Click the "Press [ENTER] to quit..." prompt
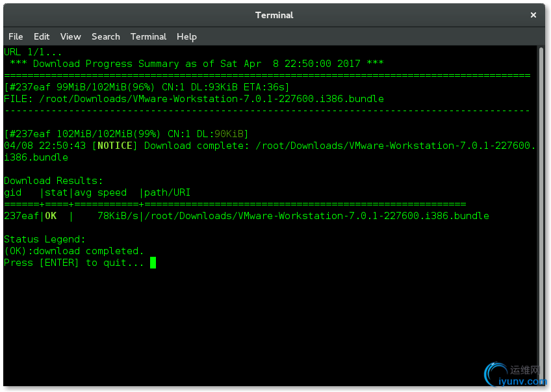The width and height of the screenshot is (551, 392). point(74,263)
